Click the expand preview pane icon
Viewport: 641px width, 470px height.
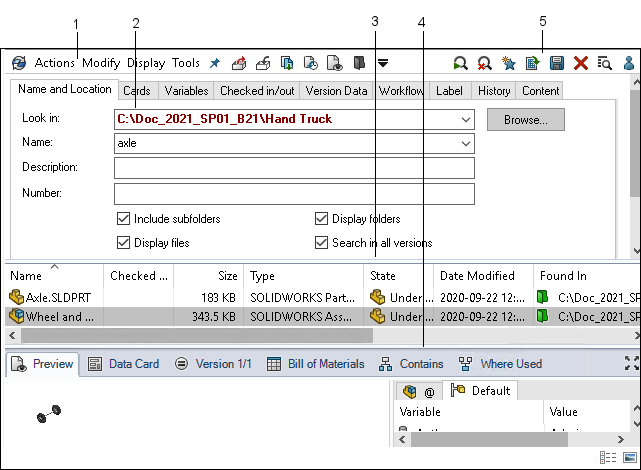tap(631, 364)
